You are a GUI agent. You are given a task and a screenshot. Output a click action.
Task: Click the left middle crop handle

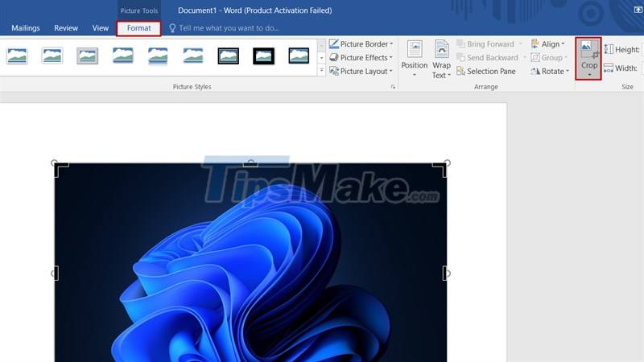[x=56, y=274]
